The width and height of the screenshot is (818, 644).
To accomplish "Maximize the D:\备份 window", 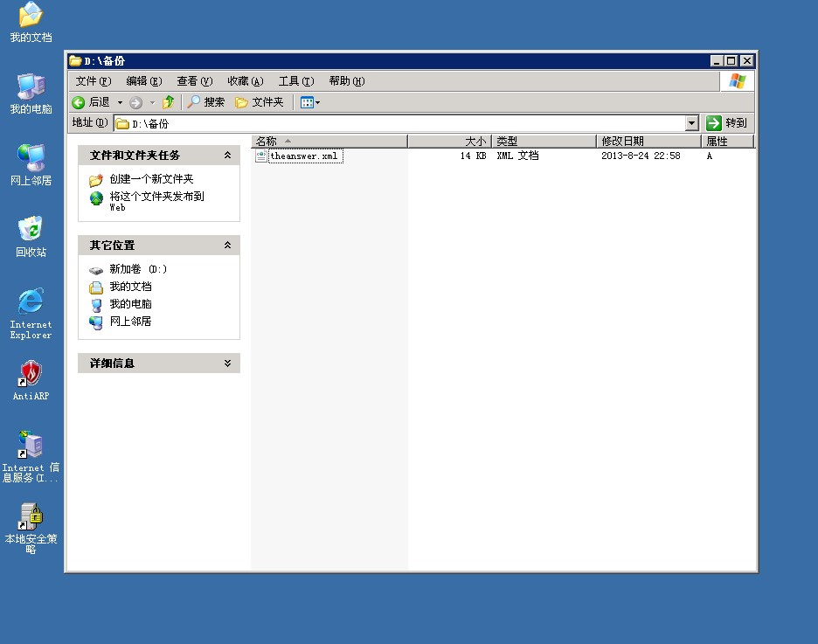I will pyautogui.click(x=731, y=61).
